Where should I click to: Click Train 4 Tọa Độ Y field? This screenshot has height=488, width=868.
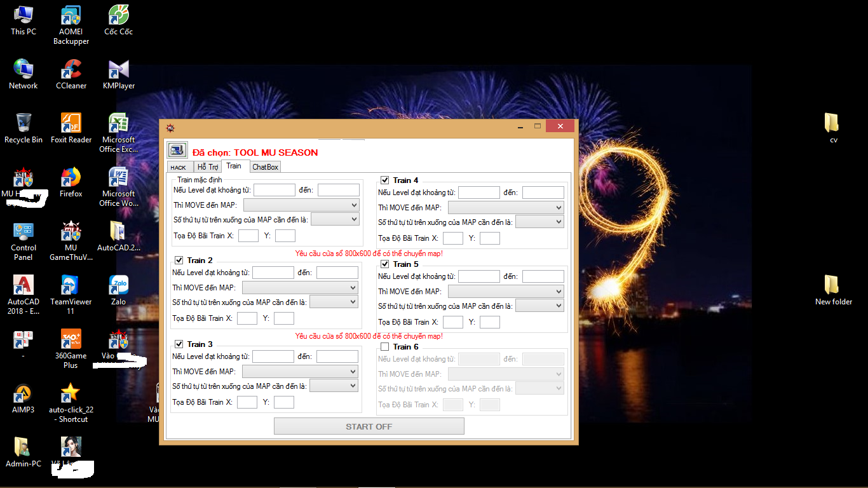[490, 238]
